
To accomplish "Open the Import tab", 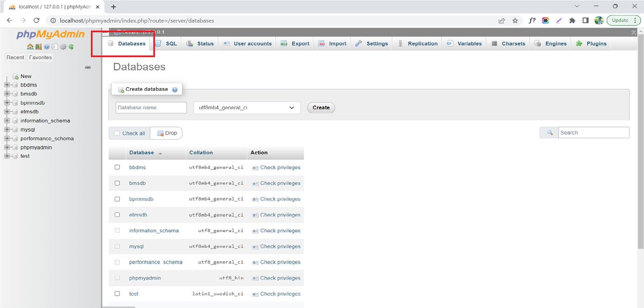I will (x=332, y=44).
